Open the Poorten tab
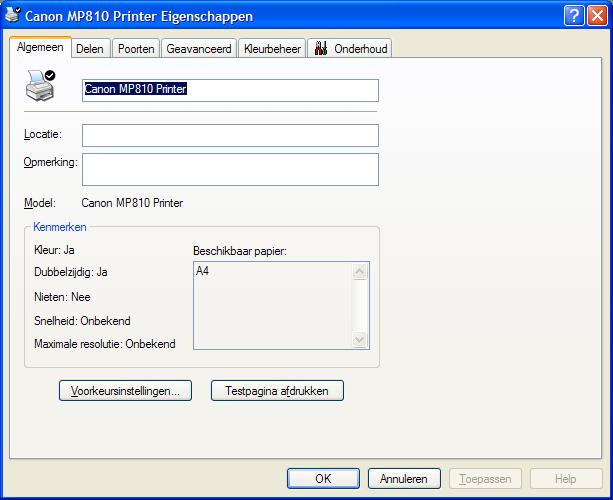The image size is (613, 500). coord(136,49)
